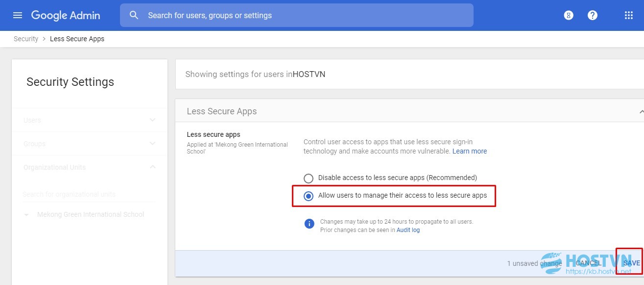The image size is (644, 285).
Task: Open the main hamburger menu
Action: (18, 15)
